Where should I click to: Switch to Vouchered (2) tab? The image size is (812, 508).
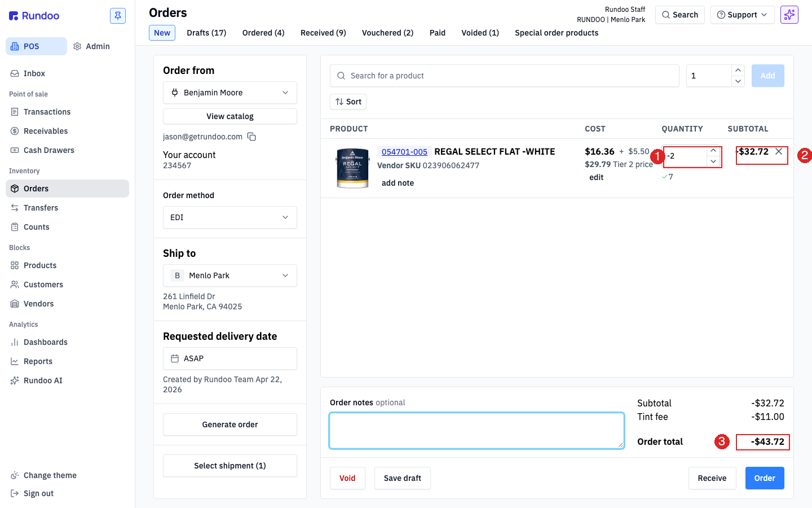(388, 33)
